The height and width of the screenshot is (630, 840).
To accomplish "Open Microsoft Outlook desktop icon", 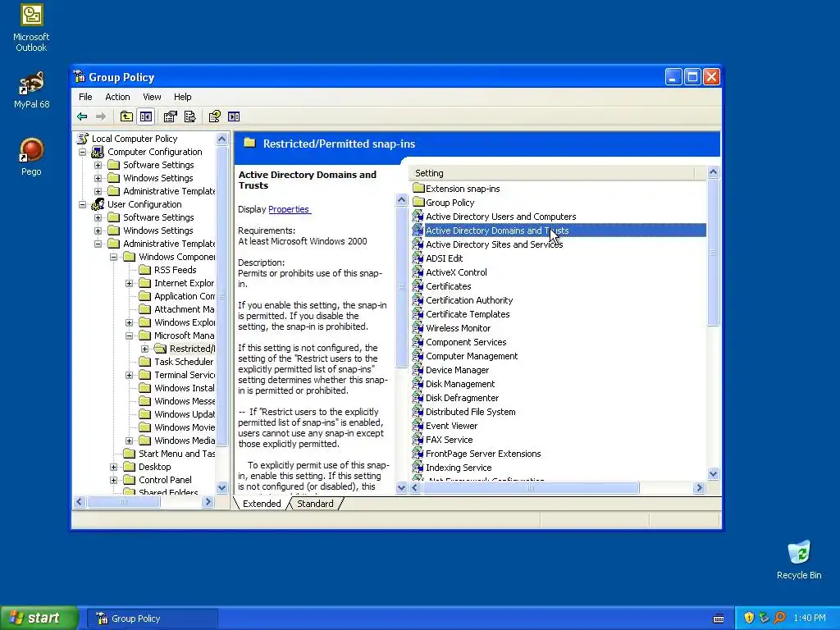I will [x=32, y=16].
